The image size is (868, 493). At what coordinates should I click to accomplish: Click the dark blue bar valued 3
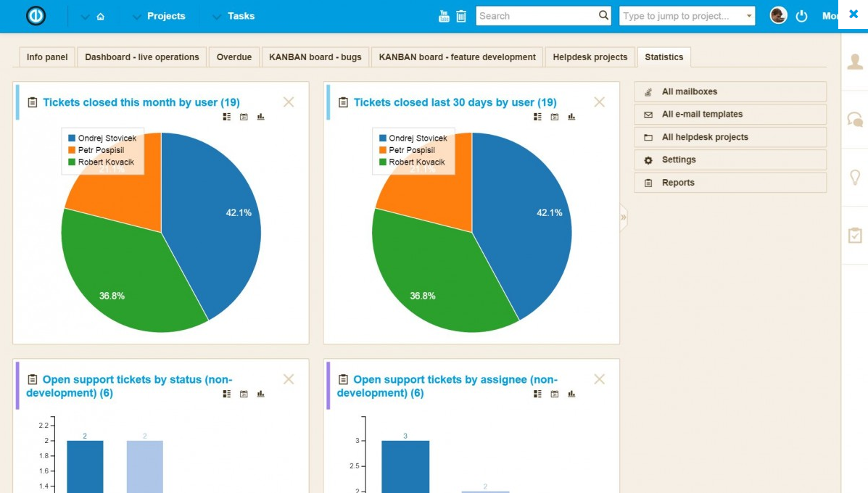(405, 466)
